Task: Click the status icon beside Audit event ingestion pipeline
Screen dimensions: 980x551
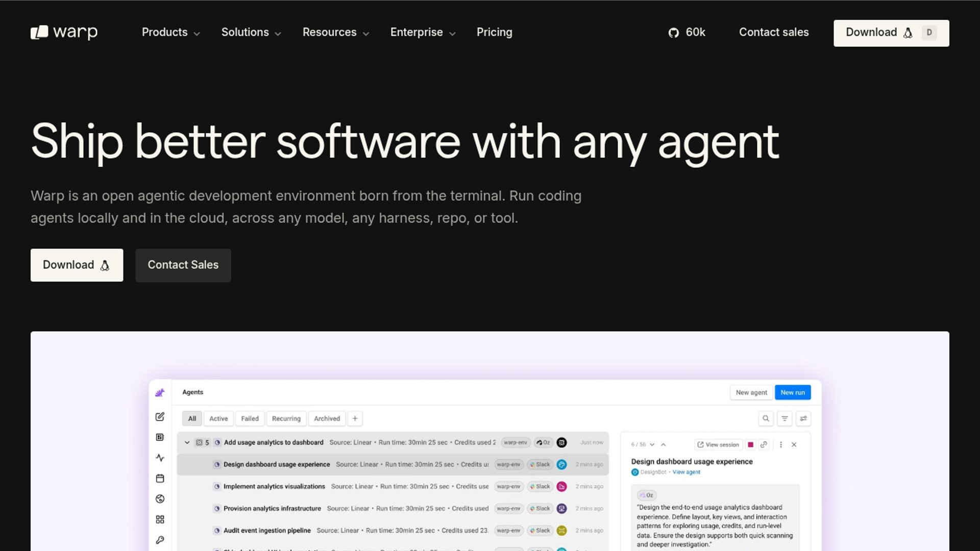Action: click(217, 530)
